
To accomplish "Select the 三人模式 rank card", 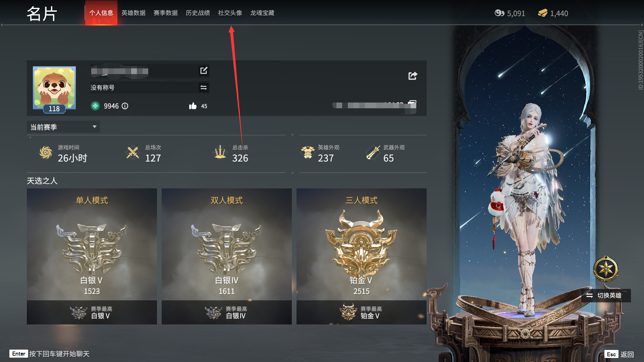I will pyautogui.click(x=362, y=256).
